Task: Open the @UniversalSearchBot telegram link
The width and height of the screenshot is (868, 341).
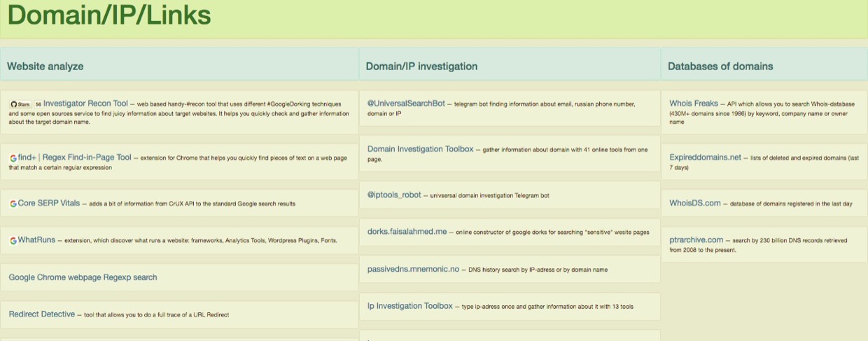Action: tap(406, 104)
